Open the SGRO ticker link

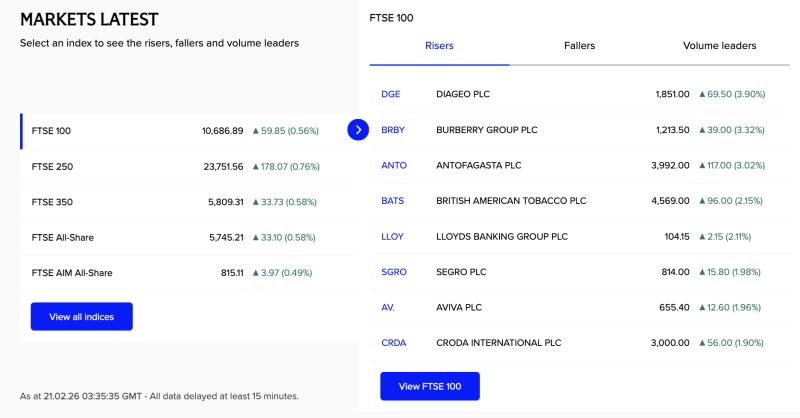point(394,272)
